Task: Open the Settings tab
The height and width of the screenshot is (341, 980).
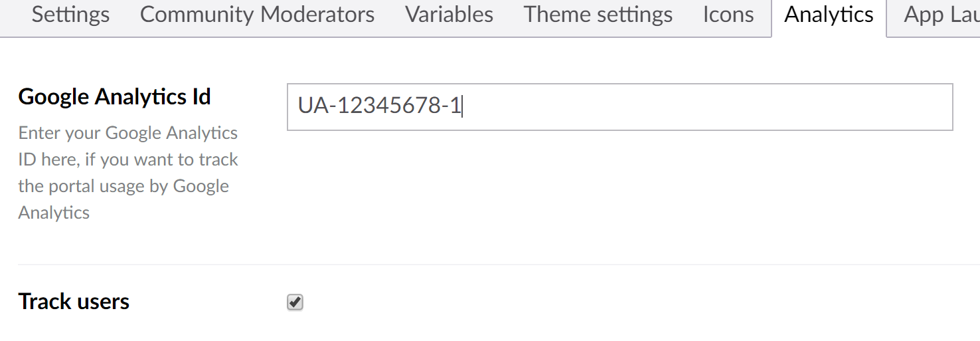Action: [x=70, y=15]
